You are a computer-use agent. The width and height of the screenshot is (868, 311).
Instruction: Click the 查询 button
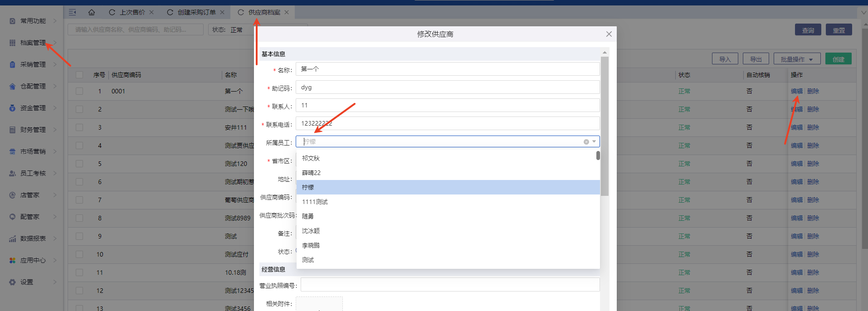[x=808, y=30]
